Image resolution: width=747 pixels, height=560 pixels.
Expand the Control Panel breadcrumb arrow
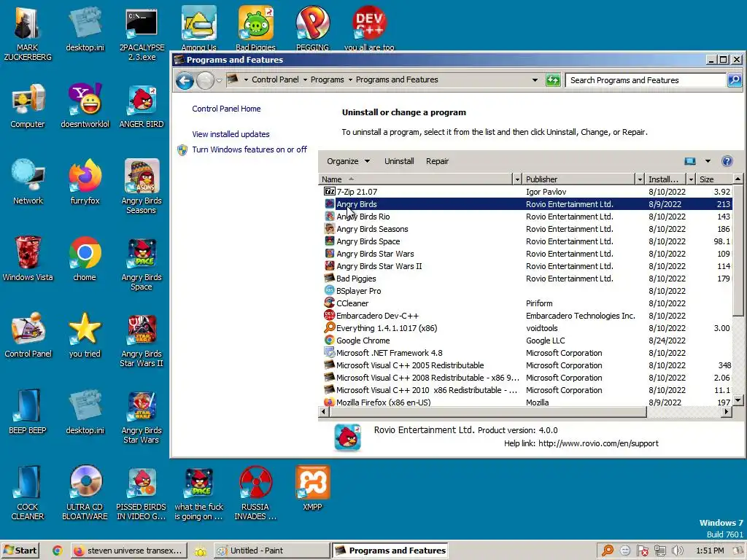tap(306, 80)
